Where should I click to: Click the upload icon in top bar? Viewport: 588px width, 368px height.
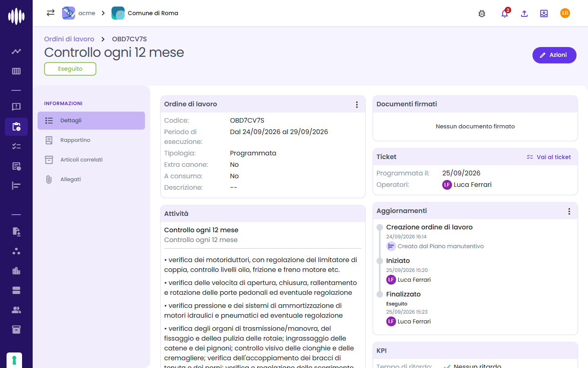click(x=524, y=13)
